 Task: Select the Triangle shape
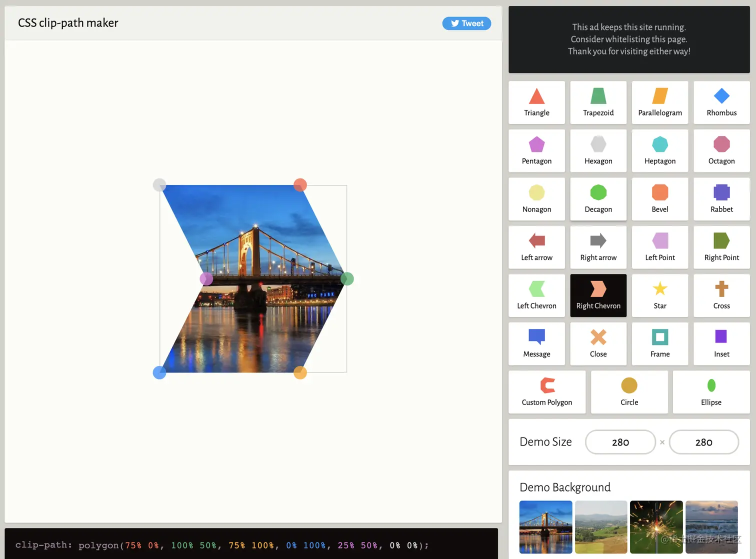pos(536,102)
